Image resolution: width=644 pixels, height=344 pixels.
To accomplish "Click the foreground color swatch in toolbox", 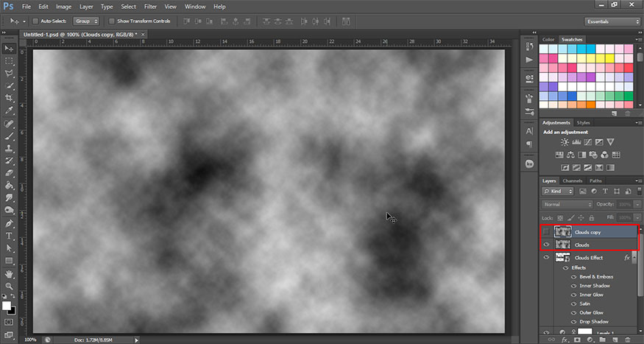I will click(x=7, y=304).
